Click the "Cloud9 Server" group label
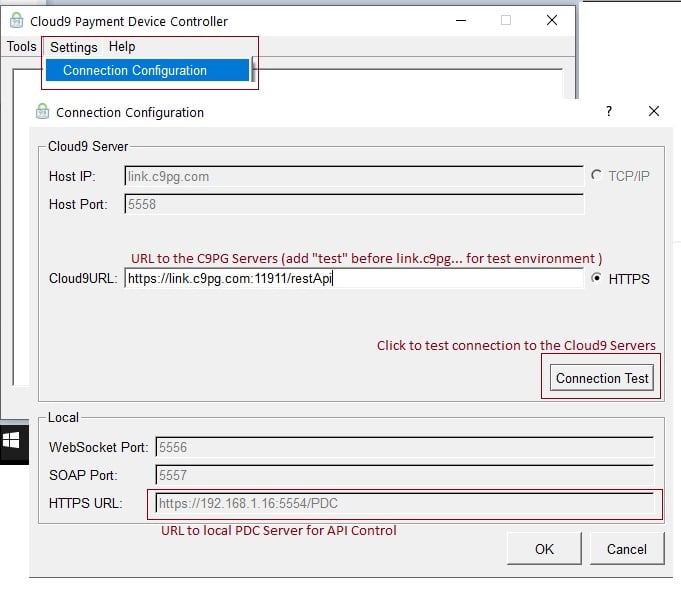The width and height of the screenshot is (681, 592). click(88, 146)
